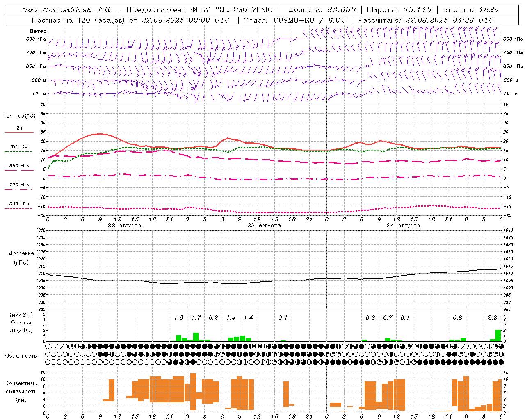This screenshot has height=420, width=525.
Task: Click the tallest green precipitation bar under 2.3
Action: point(498,336)
